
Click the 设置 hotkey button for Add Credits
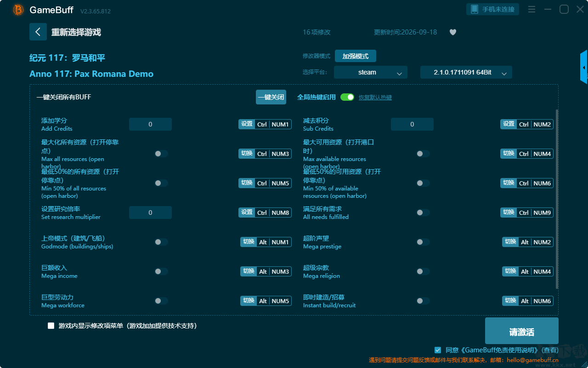[247, 124]
